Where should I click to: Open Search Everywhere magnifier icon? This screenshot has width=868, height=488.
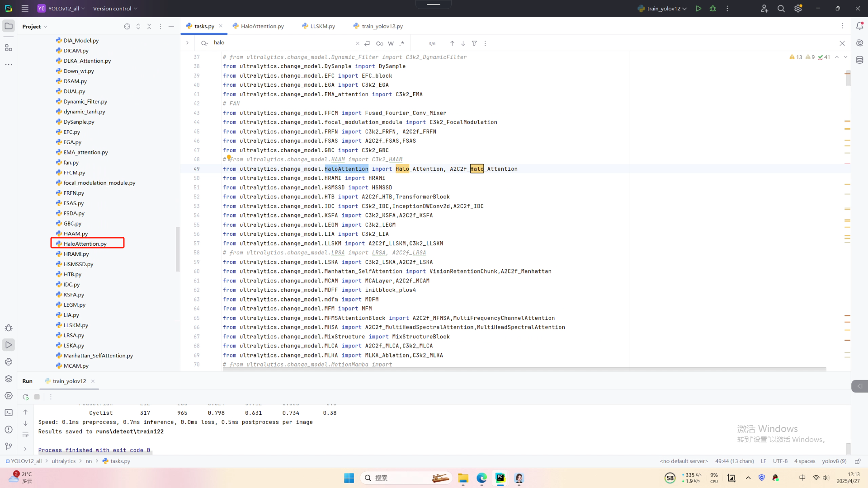point(781,9)
